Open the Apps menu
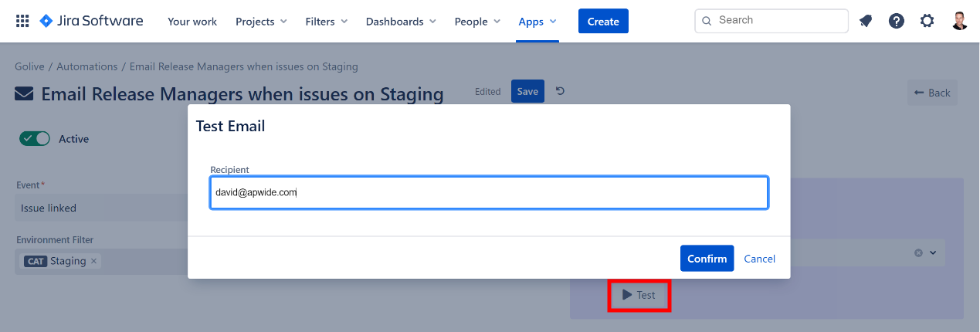Image resolution: width=980 pixels, height=332 pixels. point(537,22)
